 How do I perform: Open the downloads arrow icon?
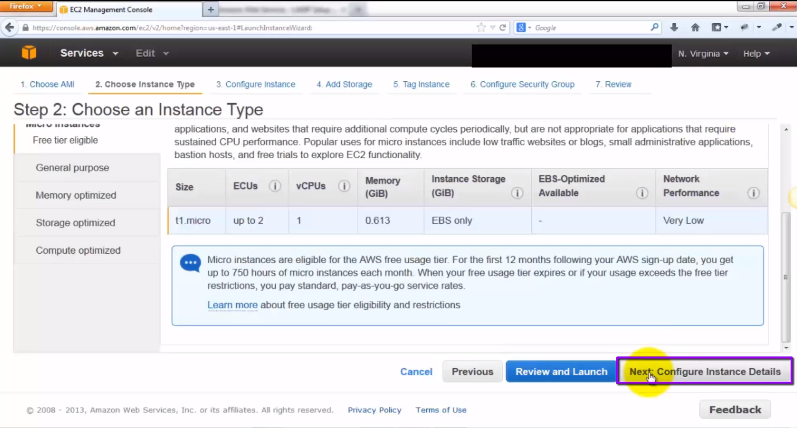point(674,27)
